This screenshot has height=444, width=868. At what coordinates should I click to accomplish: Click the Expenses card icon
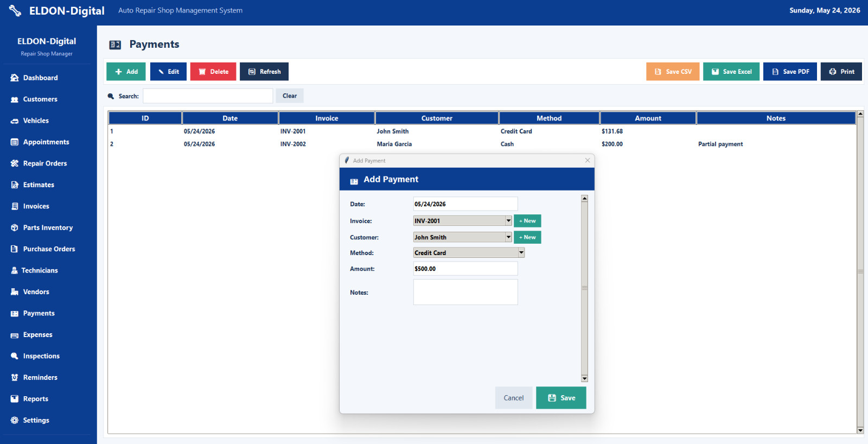[x=15, y=335]
